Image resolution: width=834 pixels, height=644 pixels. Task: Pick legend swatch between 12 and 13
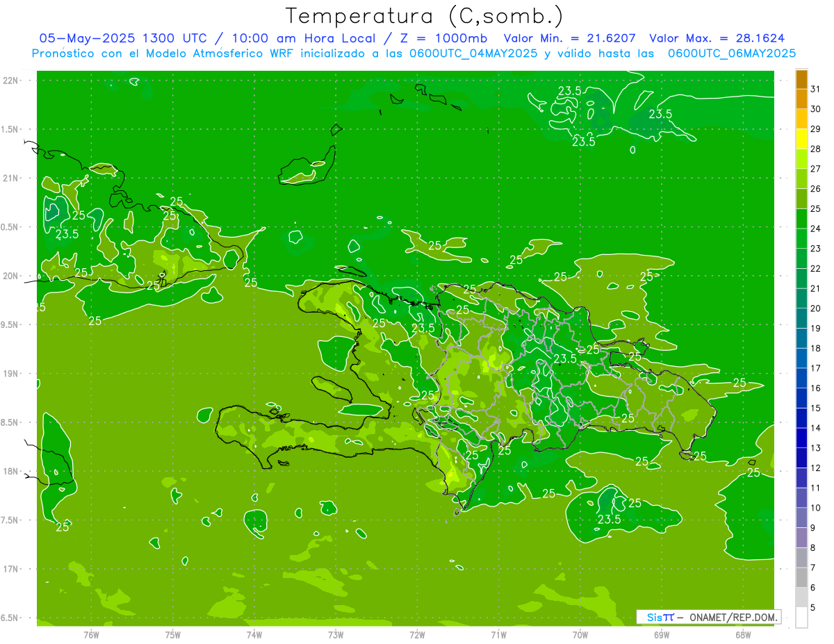pos(801,457)
